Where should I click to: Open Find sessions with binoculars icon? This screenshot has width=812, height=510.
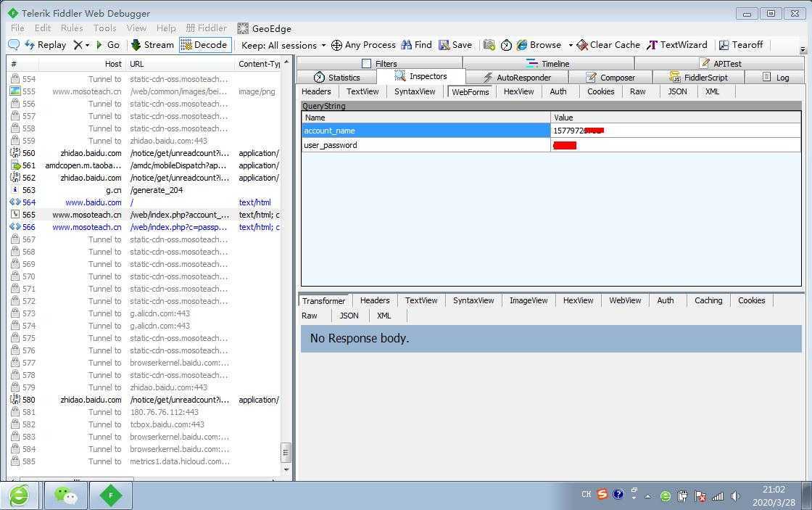[x=416, y=45]
